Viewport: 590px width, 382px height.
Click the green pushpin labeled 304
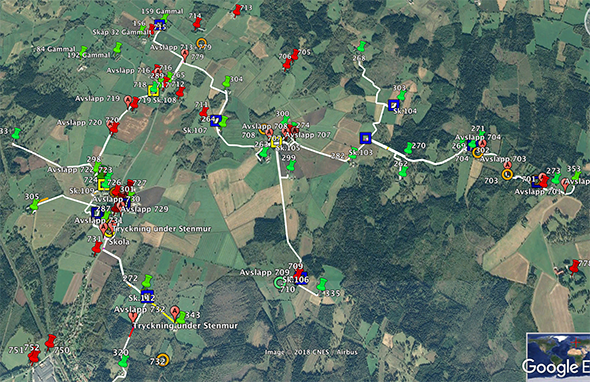pyautogui.click(x=227, y=82)
